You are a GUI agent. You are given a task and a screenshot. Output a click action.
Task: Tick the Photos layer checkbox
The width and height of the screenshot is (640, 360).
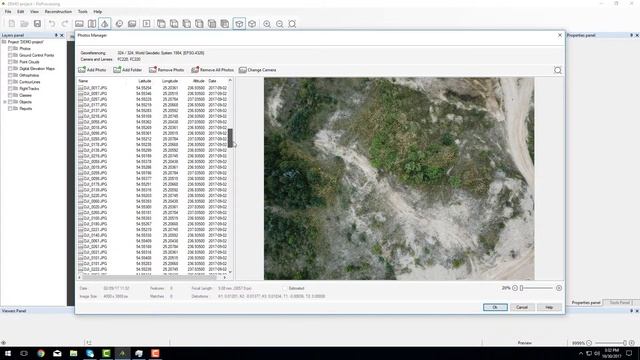tap(11, 49)
